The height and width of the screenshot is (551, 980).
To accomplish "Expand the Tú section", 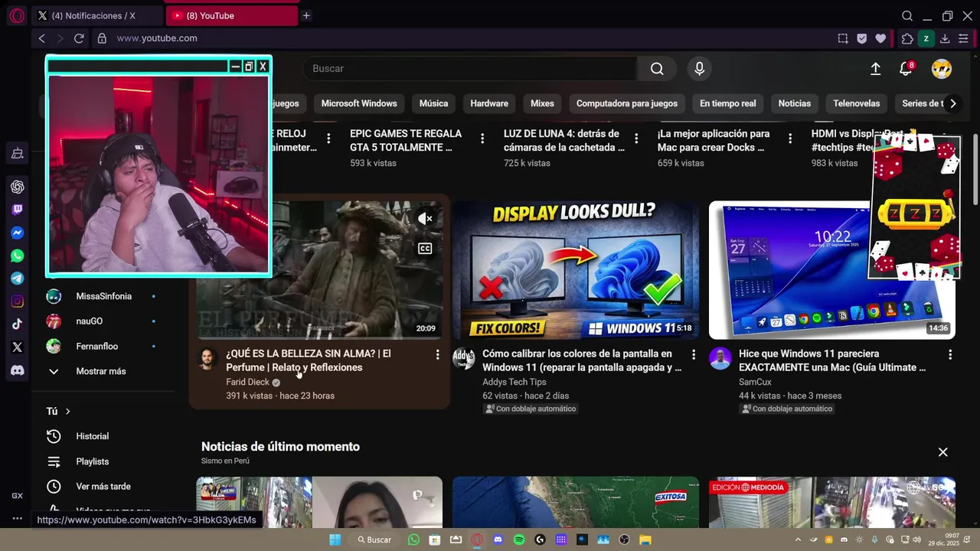I will [58, 411].
